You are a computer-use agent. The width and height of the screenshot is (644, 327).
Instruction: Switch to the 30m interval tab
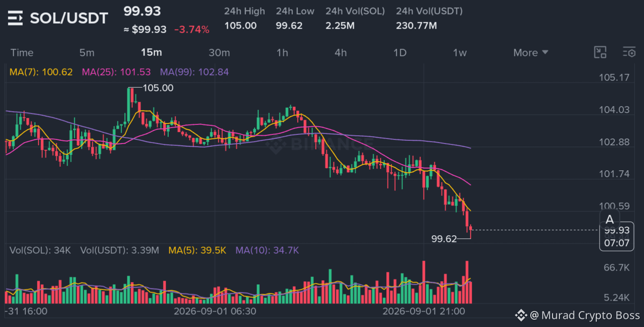[x=219, y=53]
